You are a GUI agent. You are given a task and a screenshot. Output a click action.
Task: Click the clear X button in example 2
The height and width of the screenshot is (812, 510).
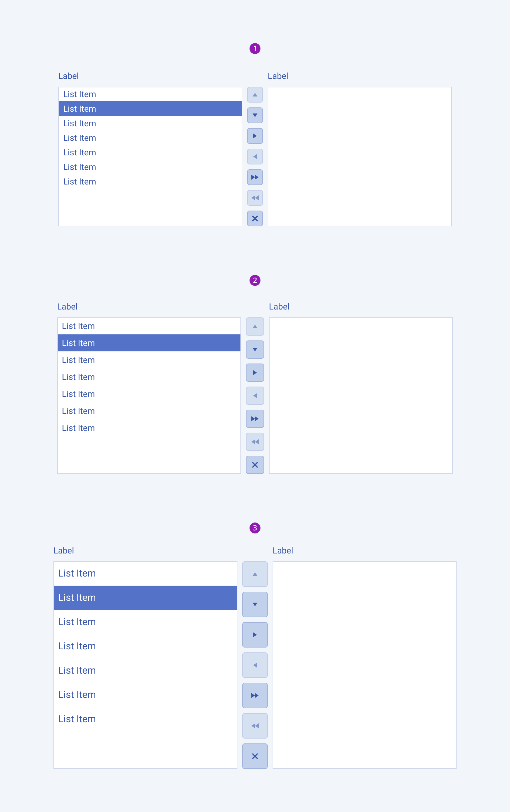[x=255, y=465]
